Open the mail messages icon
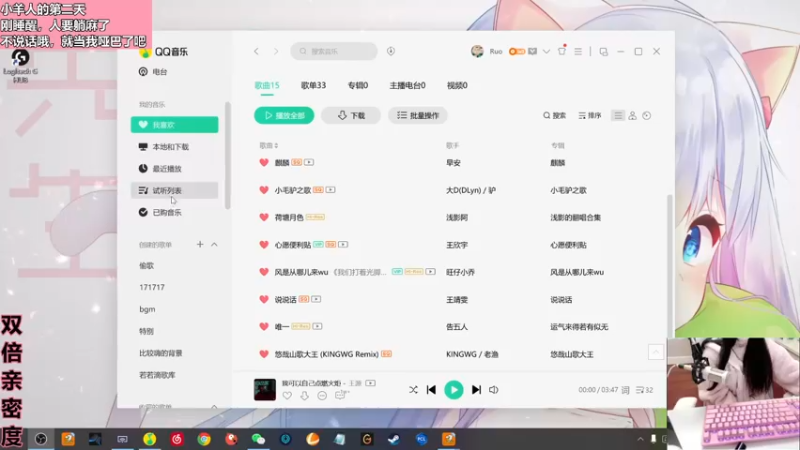This screenshot has height=450, width=800. [532, 51]
